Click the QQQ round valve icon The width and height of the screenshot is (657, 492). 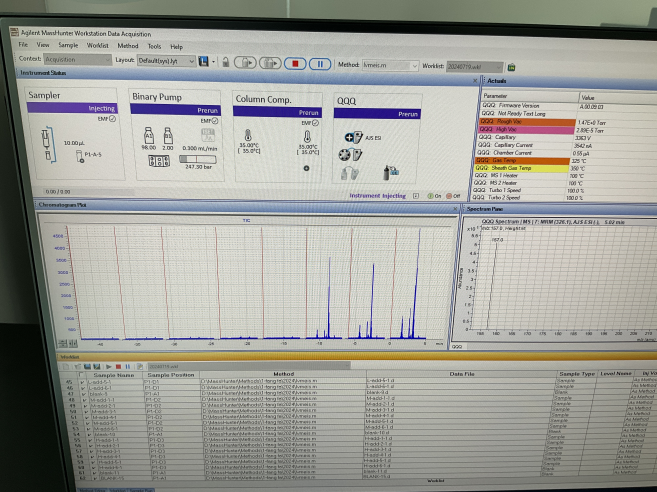pyautogui.click(x=344, y=155)
